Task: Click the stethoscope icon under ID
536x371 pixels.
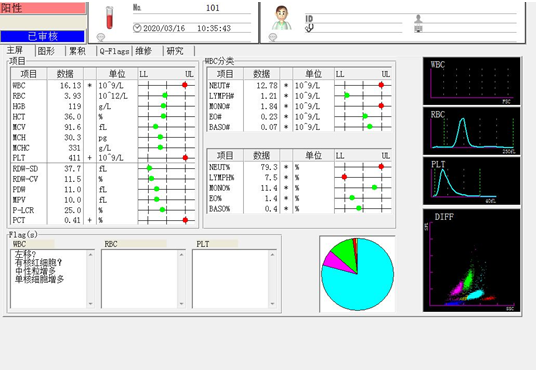Action: click(x=309, y=28)
